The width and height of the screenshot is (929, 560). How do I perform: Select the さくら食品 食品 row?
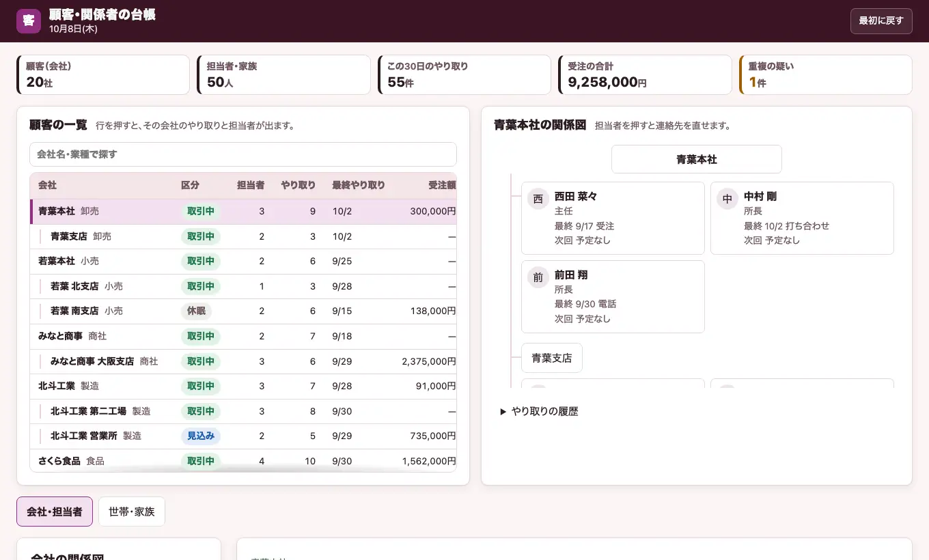[243, 461]
